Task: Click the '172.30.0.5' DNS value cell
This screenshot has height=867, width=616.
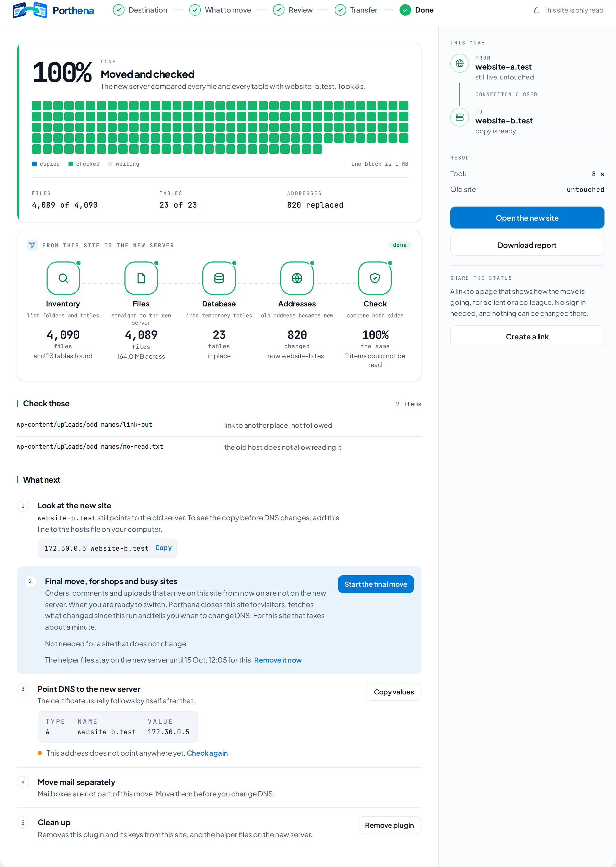Action: click(168, 732)
